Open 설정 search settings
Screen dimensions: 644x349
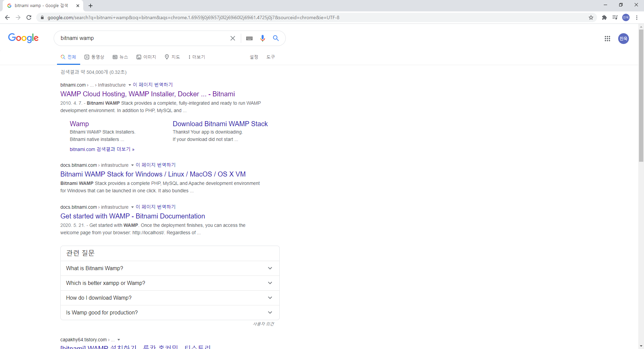click(254, 57)
